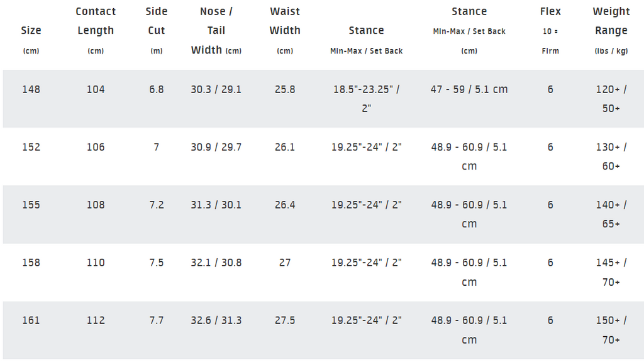Image resolution: width=644 pixels, height=362 pixels.
Task: Click the Contact Length column header
Action: 96,30
